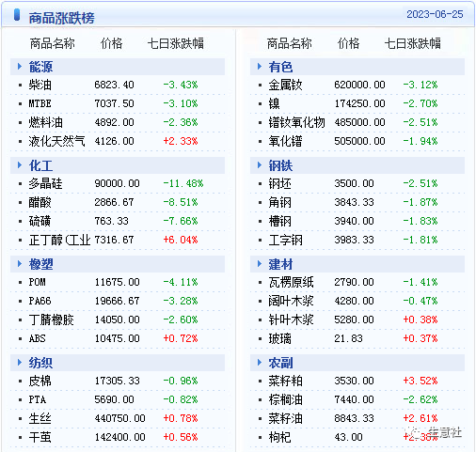Screen dimensions: 476x452
Task: Select the 醋酸 commodity name
Action: pos(40,202)
